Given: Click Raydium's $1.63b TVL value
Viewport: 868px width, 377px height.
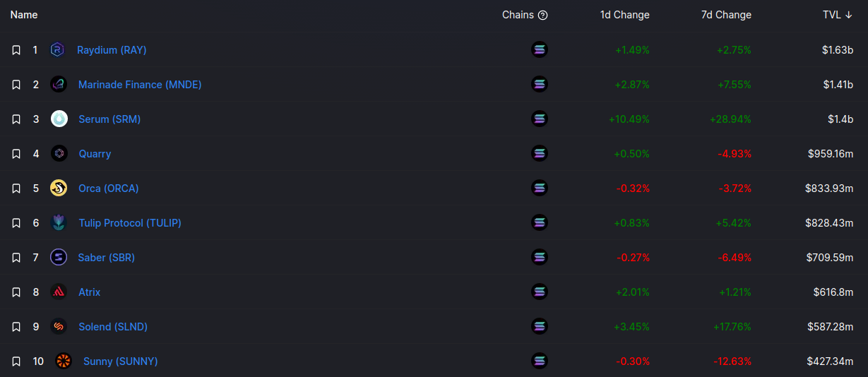Looking at the screenshot, I should (x=838, y=50).
